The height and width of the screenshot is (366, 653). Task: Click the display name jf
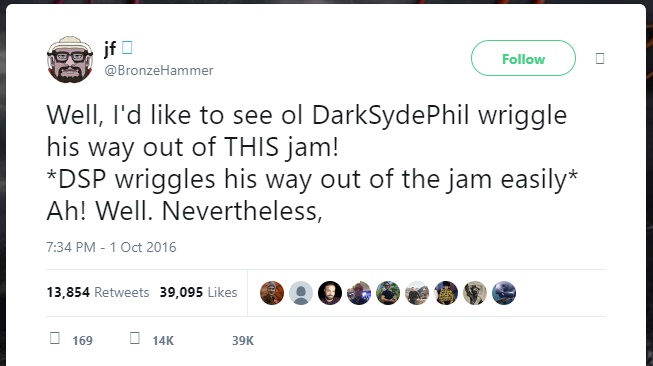pos(110,49)
